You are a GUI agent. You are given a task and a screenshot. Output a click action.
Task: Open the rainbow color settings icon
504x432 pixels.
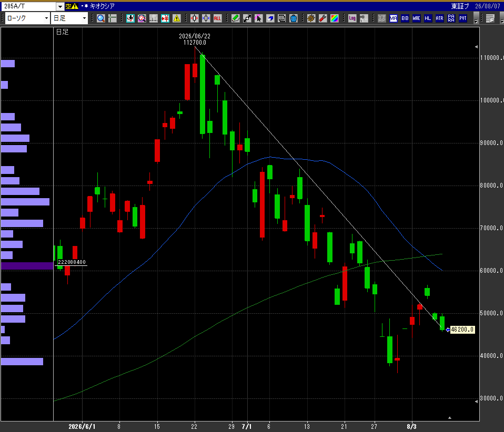(x=334, y=18)
